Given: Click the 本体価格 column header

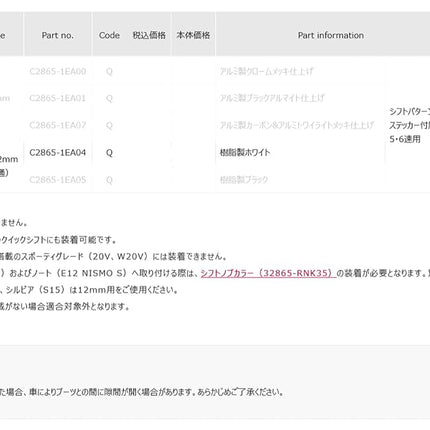Looking at the screenshot, I should point(193,35).
